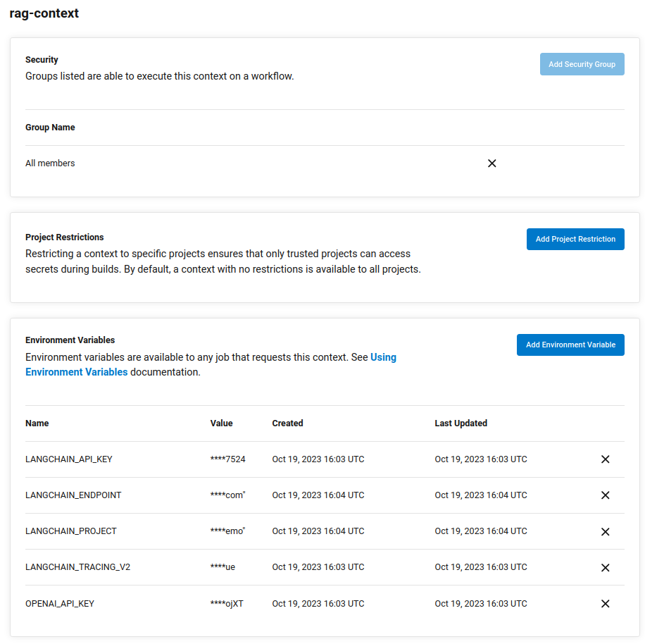
Task: Click the Group Name column header
Action: [50, 128]
